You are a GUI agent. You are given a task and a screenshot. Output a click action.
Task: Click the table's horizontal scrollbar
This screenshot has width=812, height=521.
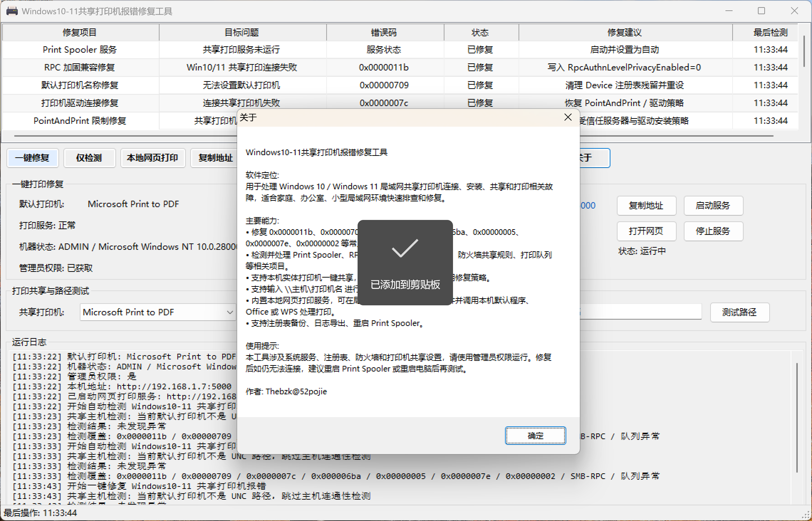(x=394, y=136)
